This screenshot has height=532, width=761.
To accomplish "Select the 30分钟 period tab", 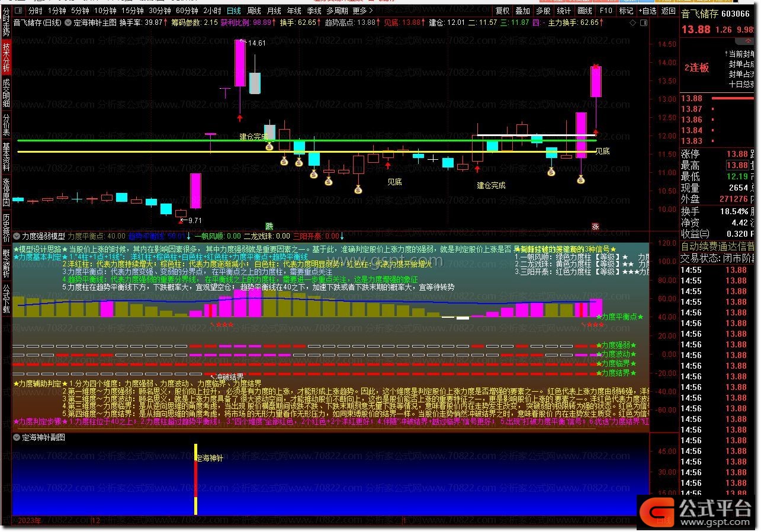I will (160, 11).
